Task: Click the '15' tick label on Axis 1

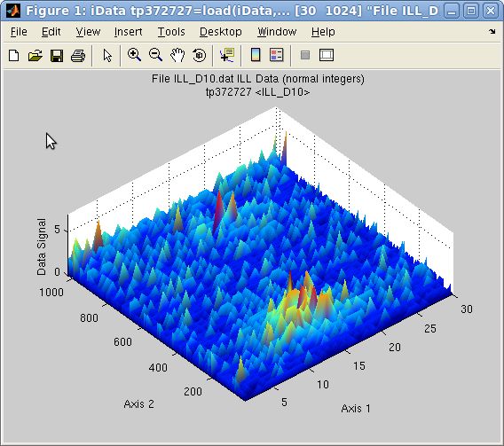Action: pyautogui.click(x=359, y=365)
